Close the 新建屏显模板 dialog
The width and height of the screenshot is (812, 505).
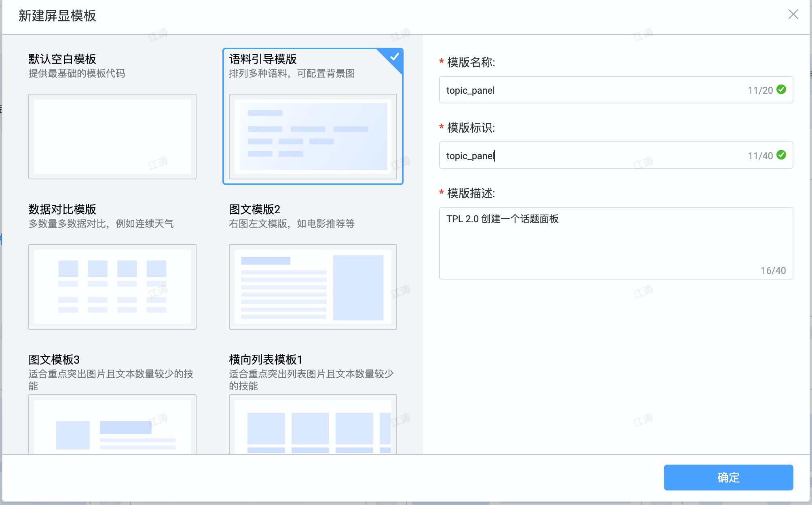793,15
